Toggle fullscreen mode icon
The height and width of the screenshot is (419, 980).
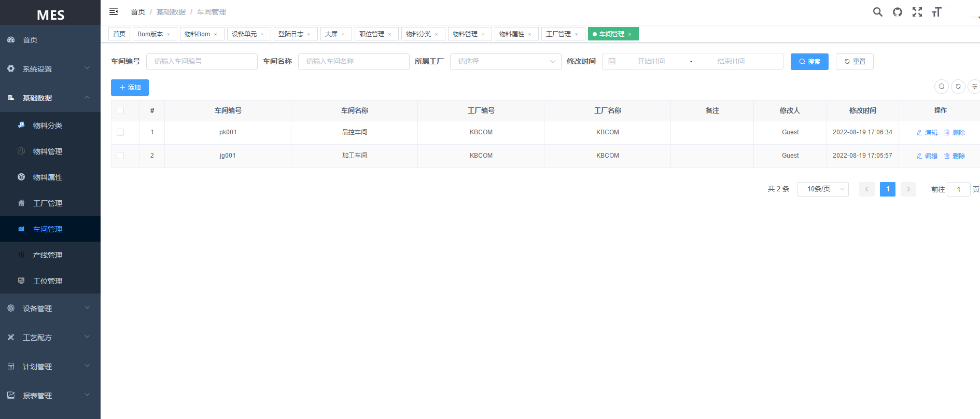coord(917,12)
